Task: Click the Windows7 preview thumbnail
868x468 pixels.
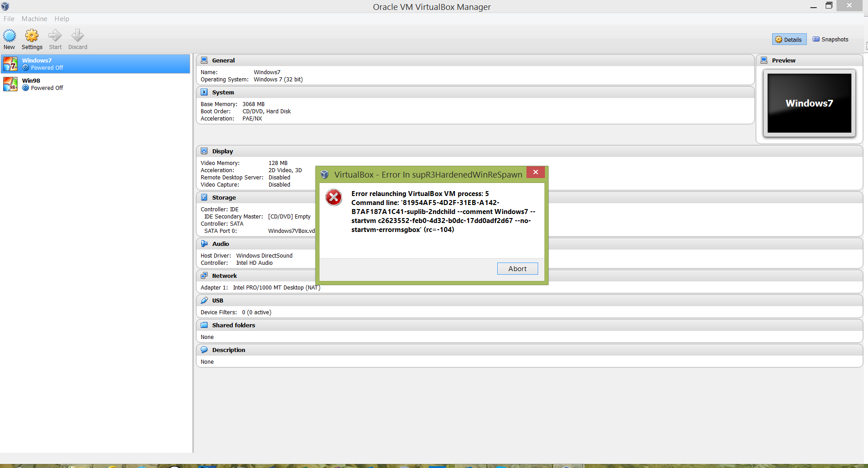Action: tap(809, 103)
